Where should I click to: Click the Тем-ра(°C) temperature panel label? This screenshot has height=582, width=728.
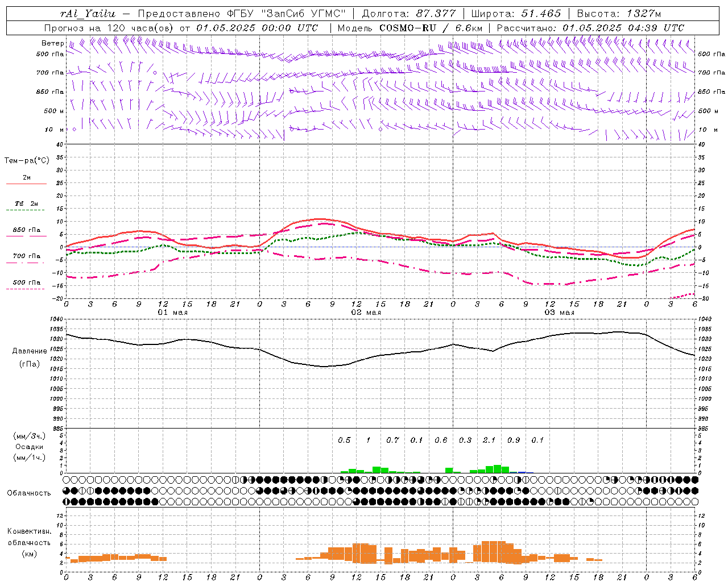pos(27,161)
